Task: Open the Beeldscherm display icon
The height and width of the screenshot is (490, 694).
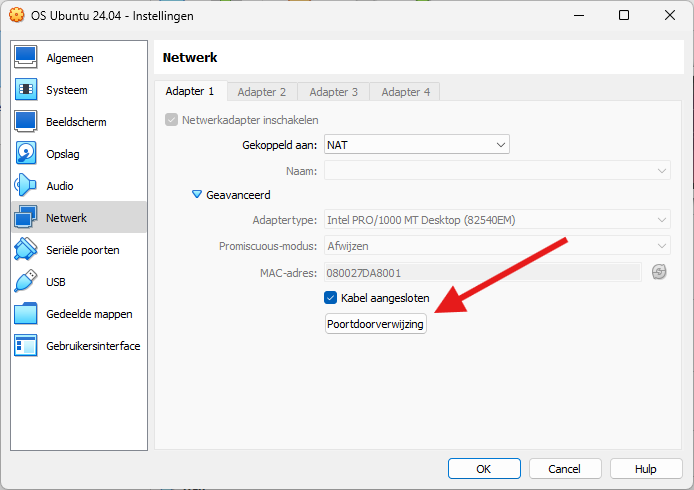Action: (26, 122)
